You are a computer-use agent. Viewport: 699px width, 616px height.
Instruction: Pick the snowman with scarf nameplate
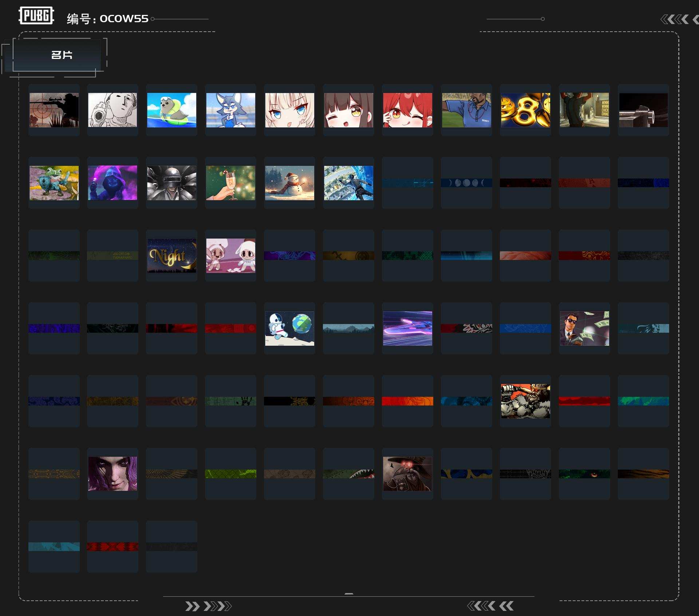[289, 183]
